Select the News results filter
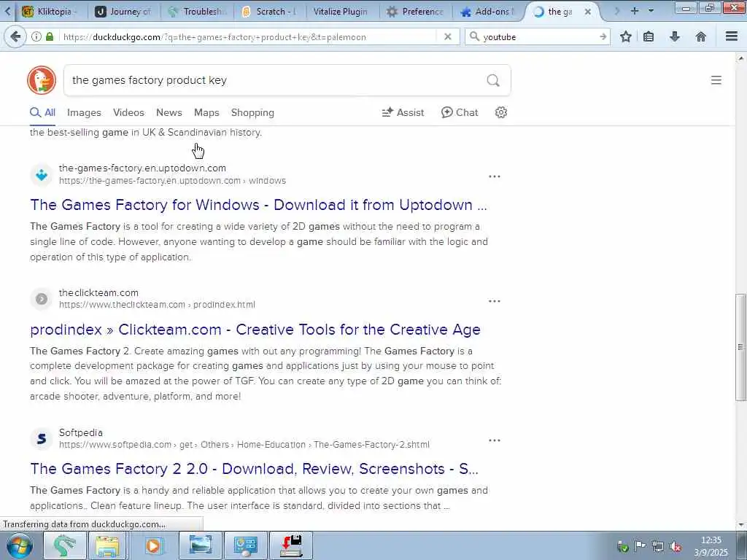 coord(169,112)
